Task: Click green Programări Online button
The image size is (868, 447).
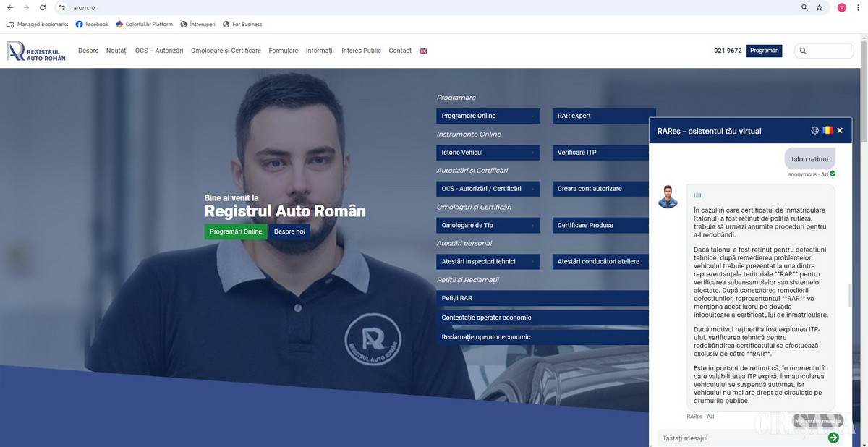Action: tap(236, 231)
